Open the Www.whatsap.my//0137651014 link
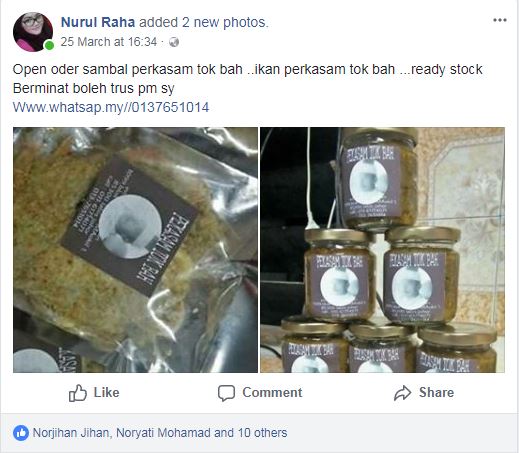 (111, 107)
